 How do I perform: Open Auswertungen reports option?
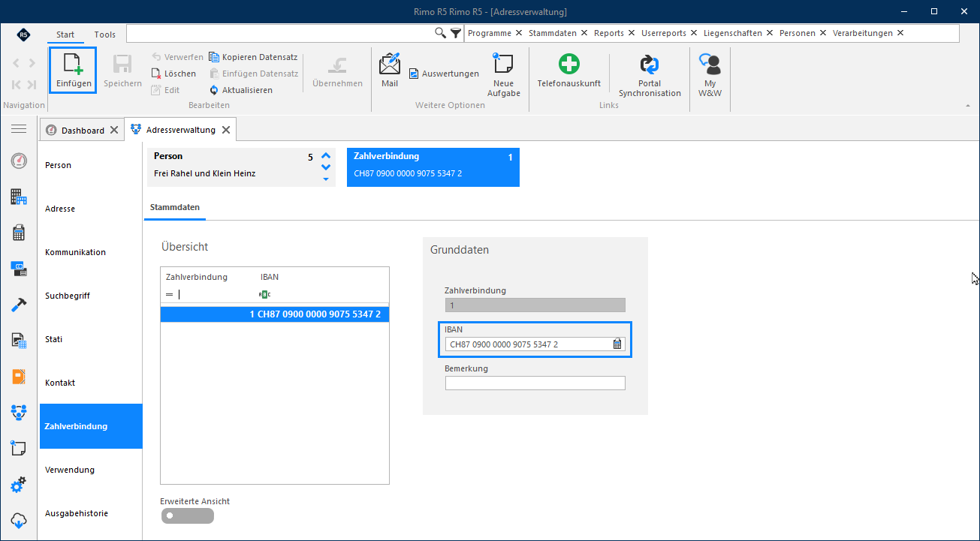point(444,74)
